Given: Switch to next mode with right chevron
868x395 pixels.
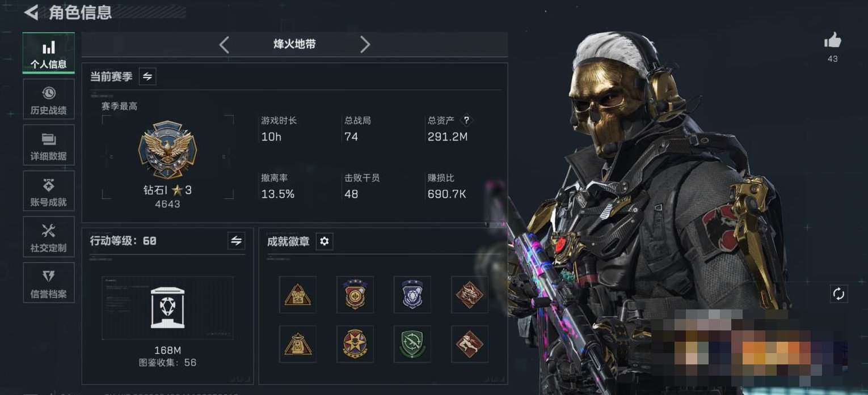Looking at the screenshot, I should click(365, 45).
